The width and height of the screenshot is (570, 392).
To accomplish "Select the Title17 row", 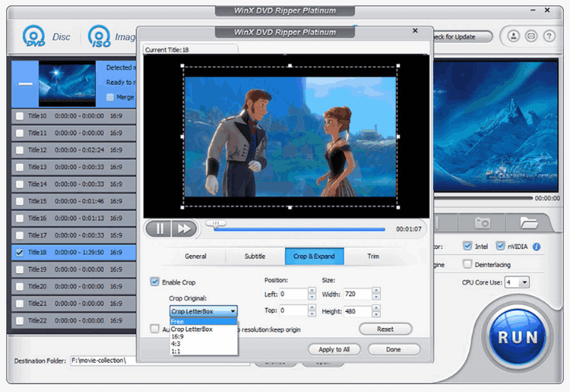I will (74, 235).
